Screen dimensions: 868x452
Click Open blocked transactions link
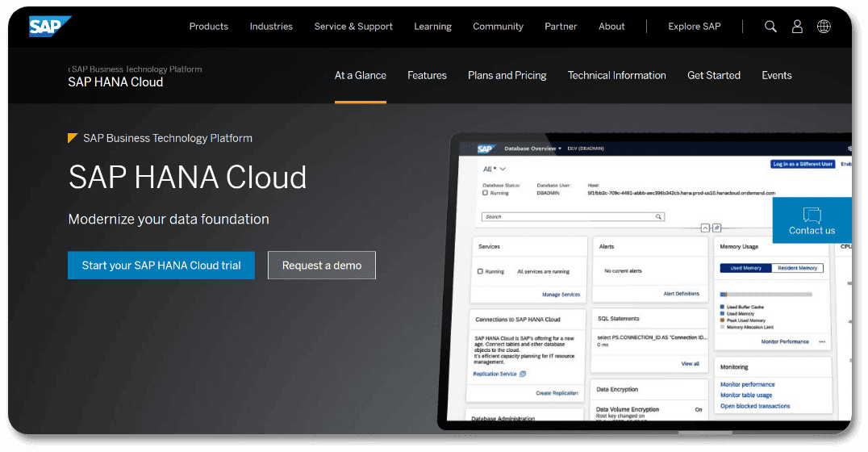[x=754, y=406]
